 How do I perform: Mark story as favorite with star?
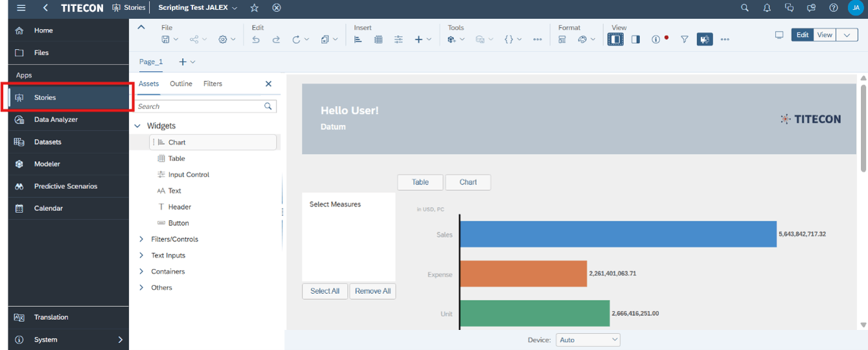[255, 8]
